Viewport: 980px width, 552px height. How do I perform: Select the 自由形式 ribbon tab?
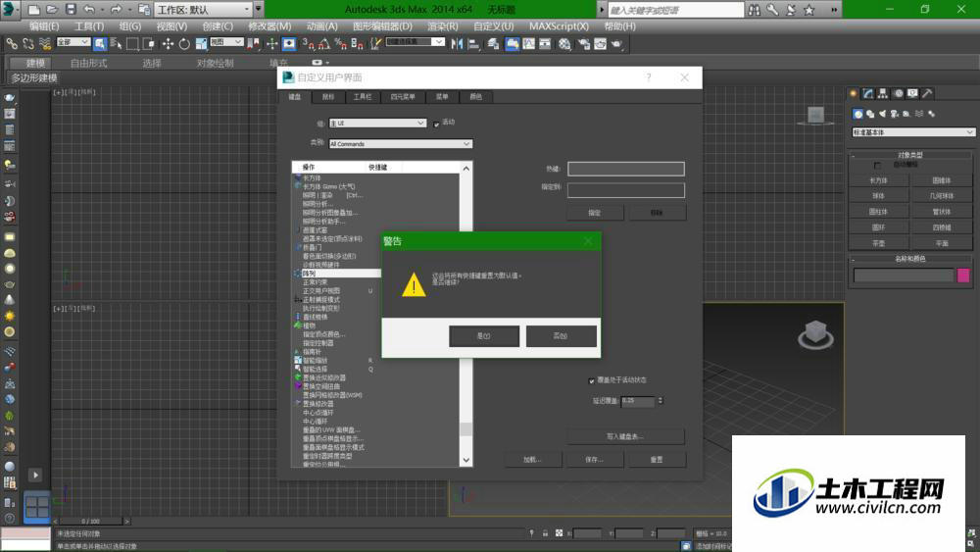89,63
